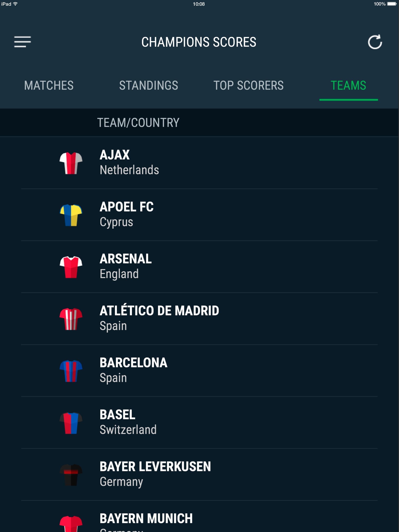
Task: Select the Bayer Leverkusen jersey icon
Action: pyautogui.click(x=71, y=475)
